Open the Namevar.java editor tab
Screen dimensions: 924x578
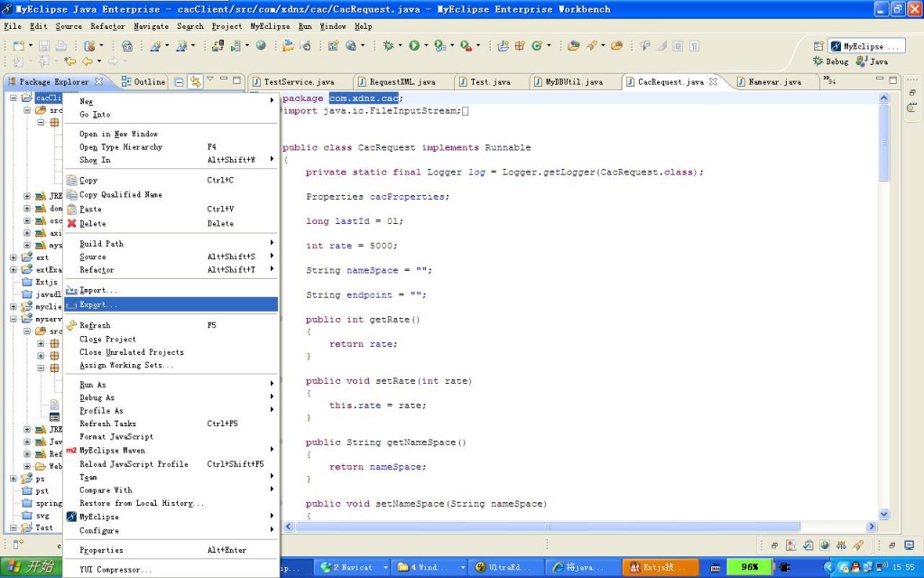[x=774, y=81]
